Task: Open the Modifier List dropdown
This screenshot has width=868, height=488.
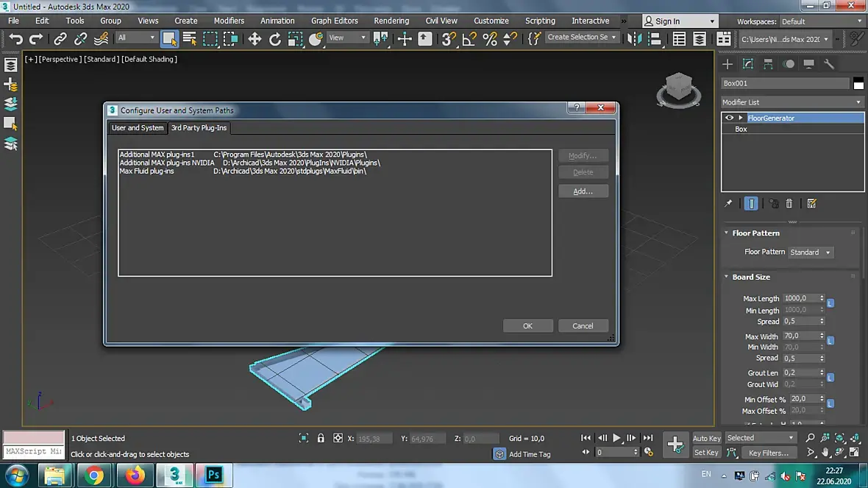Action: click(791, 102)
